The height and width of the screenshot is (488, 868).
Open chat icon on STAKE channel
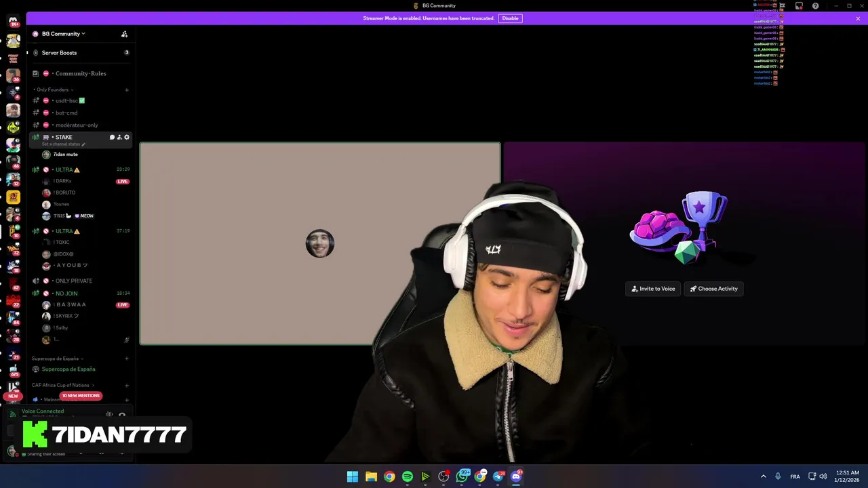(112, 137)
